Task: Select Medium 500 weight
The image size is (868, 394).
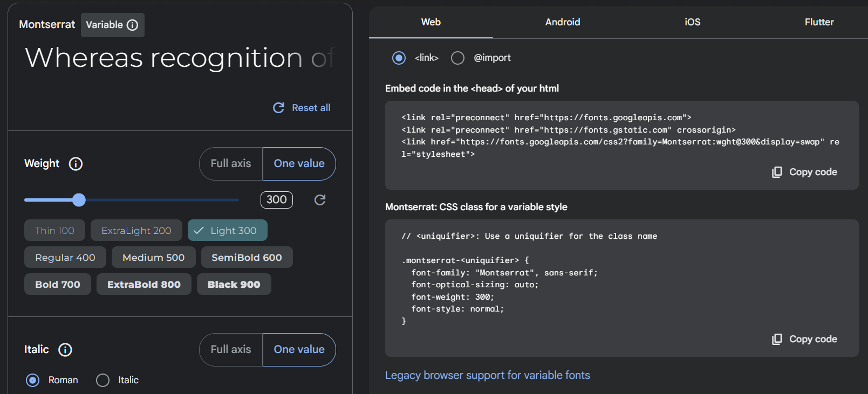Action: coord(154,258)
